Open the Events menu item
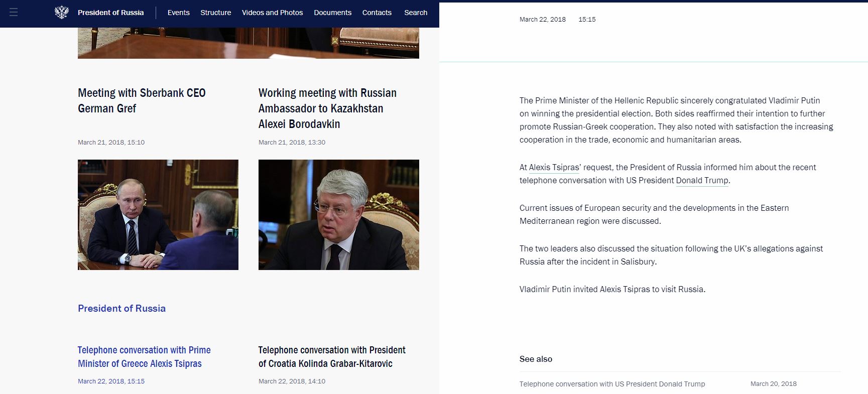The height and width of the screenshot is (394, 868). 178,13
